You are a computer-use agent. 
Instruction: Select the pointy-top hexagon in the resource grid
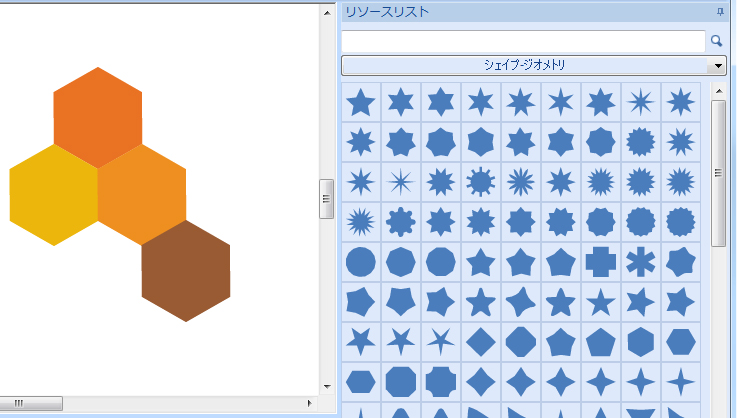641,341
